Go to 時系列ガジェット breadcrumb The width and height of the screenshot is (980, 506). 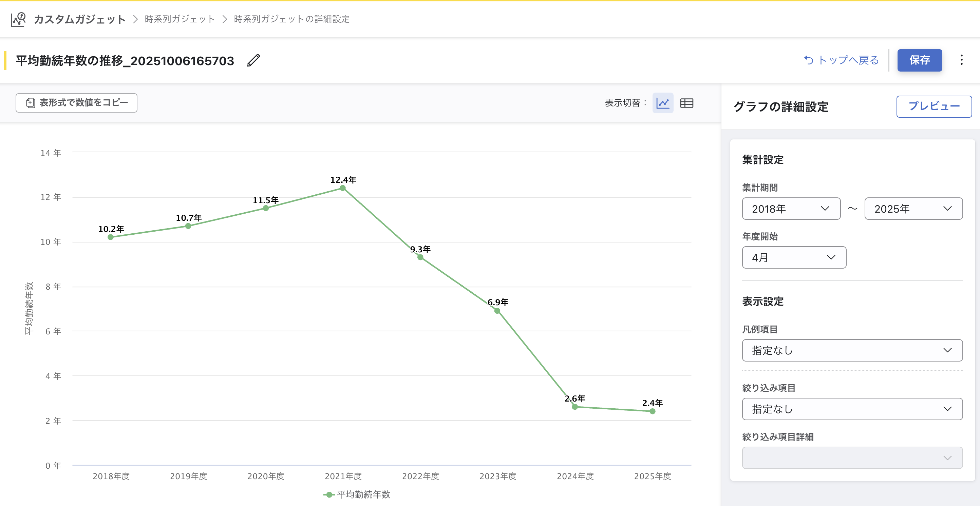(180, 19)
